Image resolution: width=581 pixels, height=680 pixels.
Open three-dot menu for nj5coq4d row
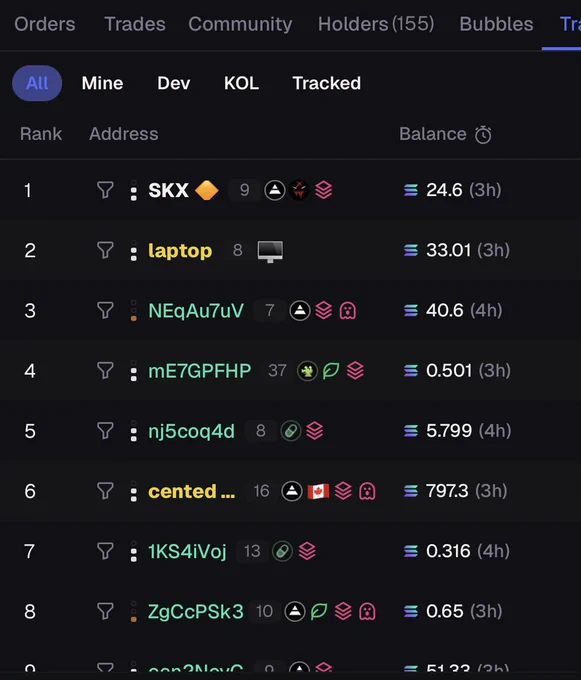134,431
